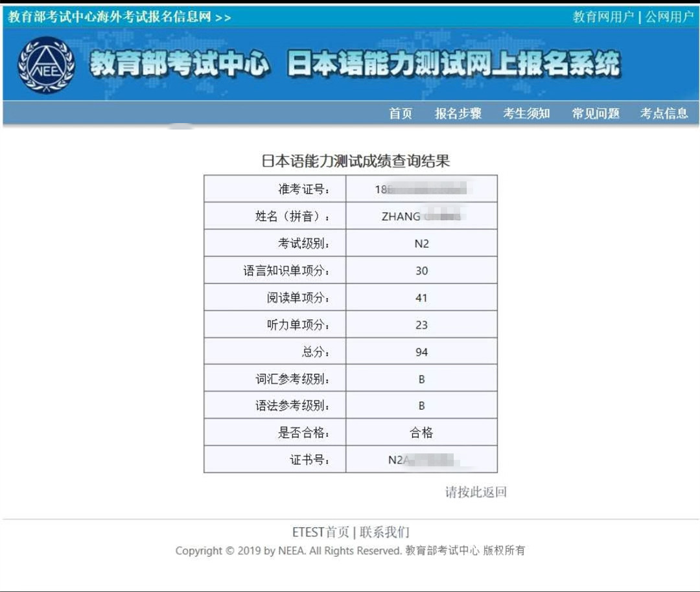Select the total score 94 cell
Viewport: 700px width, 592px height.
coord(421,352)
